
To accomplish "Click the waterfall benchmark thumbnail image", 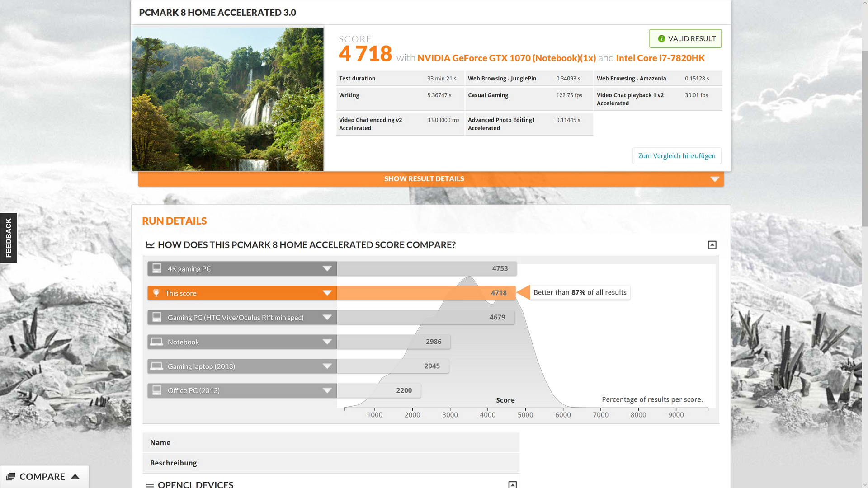I will pos(227,99).
